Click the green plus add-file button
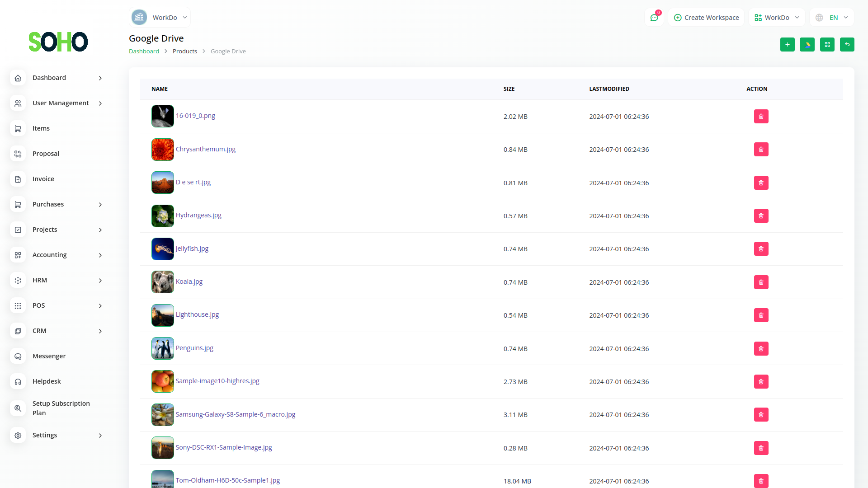 coord(787,44)
